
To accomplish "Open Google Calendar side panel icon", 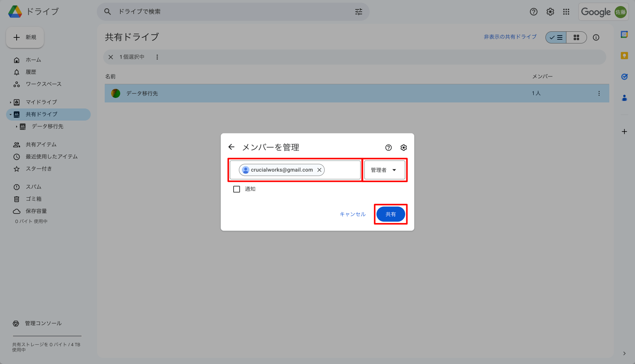I will 624,34.
